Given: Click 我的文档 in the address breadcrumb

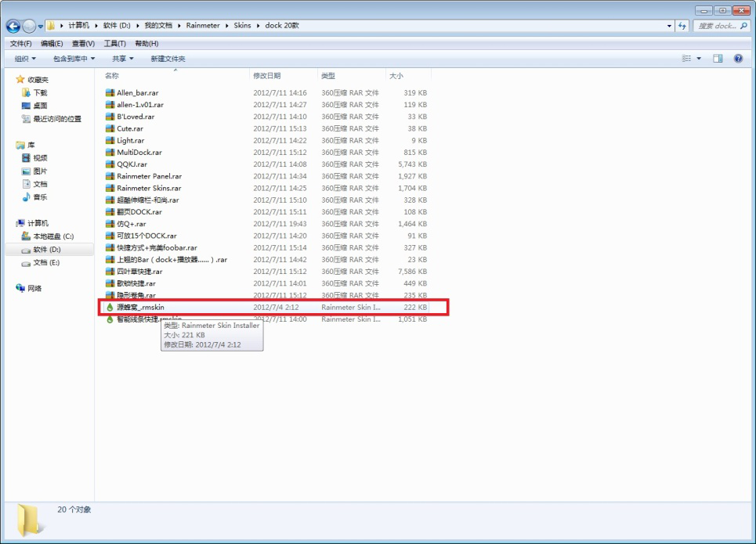Looking at the screenshot, I should [x=158, y=26].
